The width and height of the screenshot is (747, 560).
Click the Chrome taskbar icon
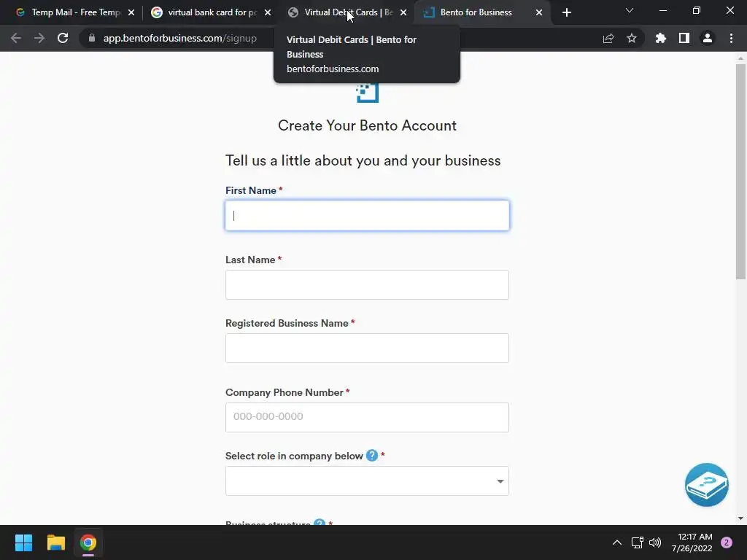pyautogui.click(x=88, y=542)
